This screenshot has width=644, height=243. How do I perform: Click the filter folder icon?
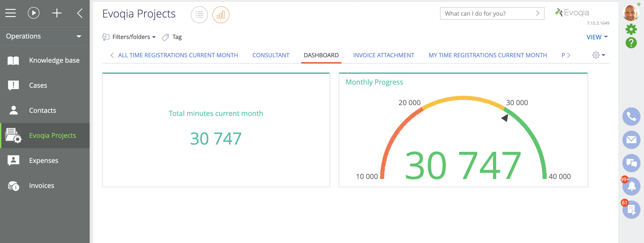(106, 37)
